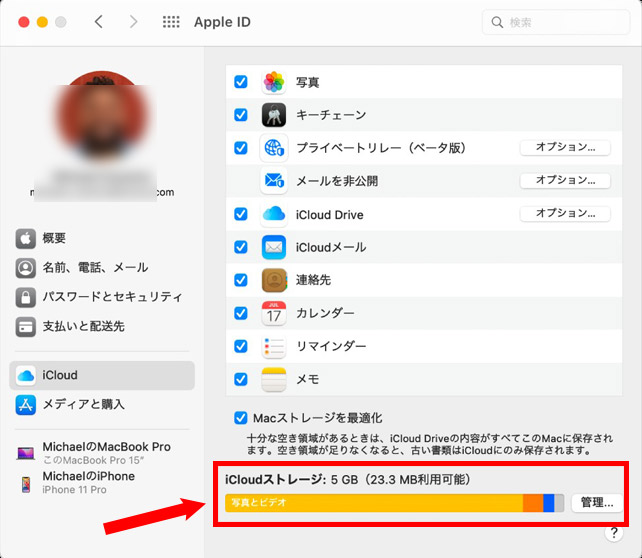This screenshot has width=642, height=558.
Task: Open メディアと購入 sidebar item
Action: (102, 404)
